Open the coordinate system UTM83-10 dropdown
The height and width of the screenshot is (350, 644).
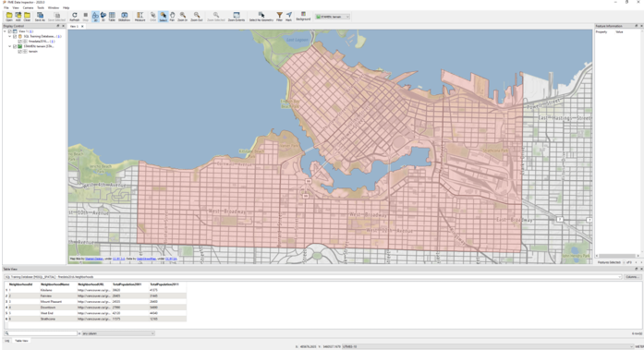point(488,346)
